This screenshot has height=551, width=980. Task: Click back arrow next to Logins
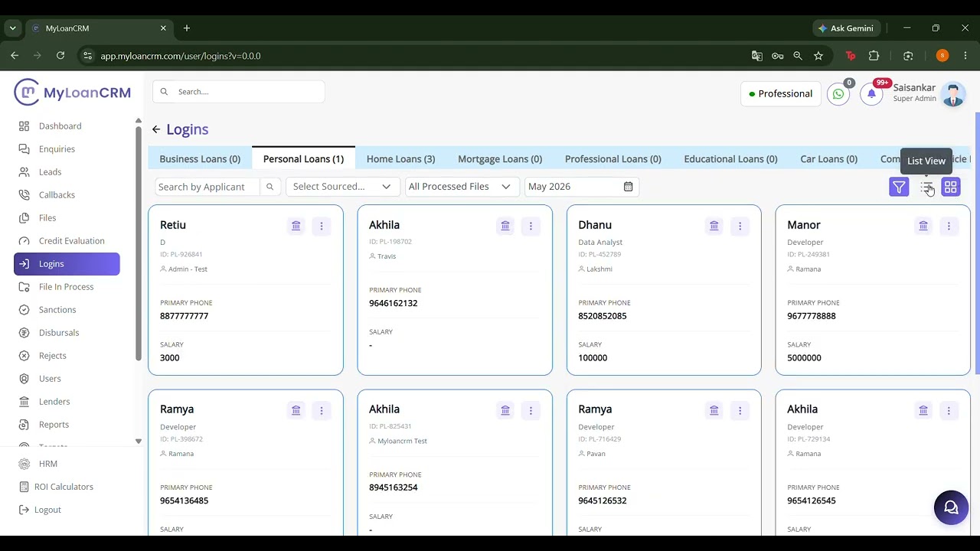point(156,129)
